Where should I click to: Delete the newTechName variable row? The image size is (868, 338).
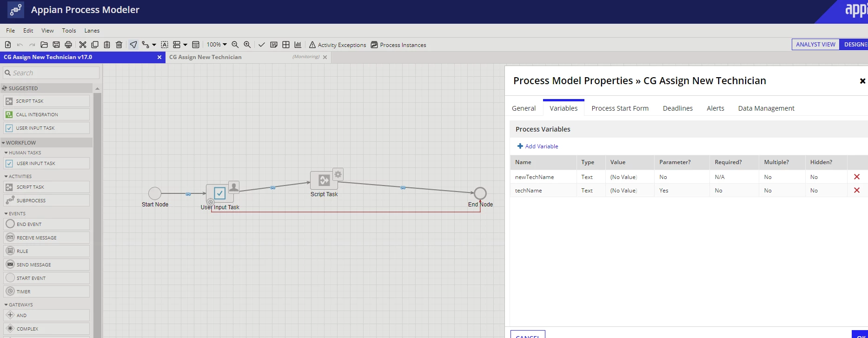point(857,177)
